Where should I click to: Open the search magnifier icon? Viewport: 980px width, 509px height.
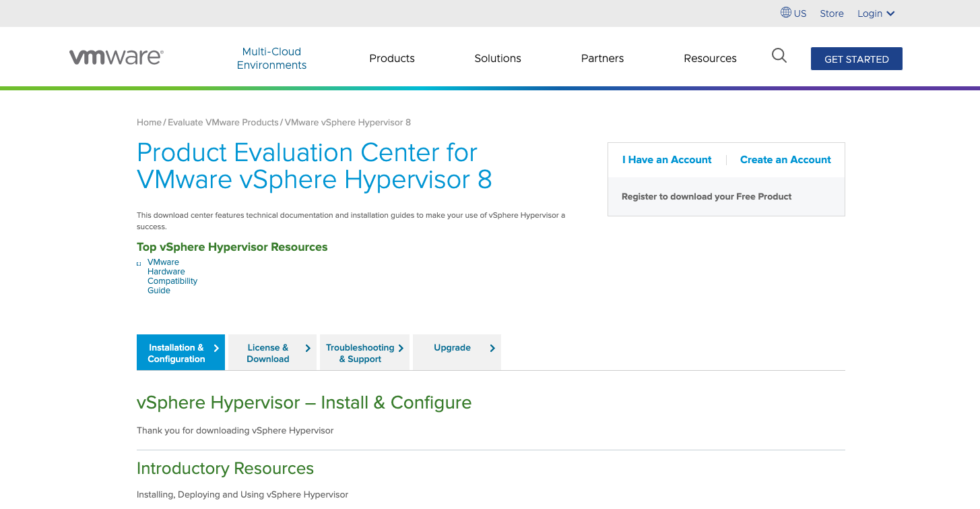779,56
